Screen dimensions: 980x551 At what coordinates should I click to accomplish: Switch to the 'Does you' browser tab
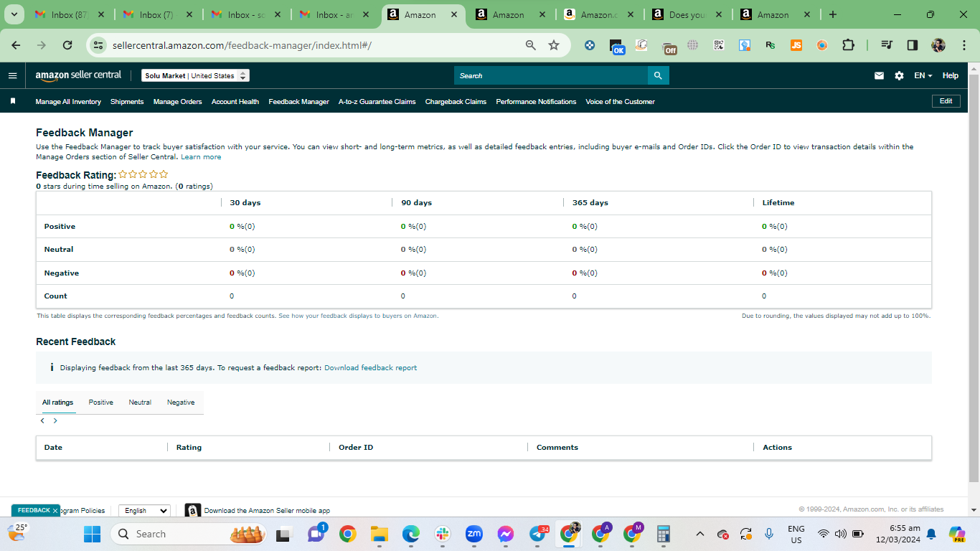coord(687,14)
